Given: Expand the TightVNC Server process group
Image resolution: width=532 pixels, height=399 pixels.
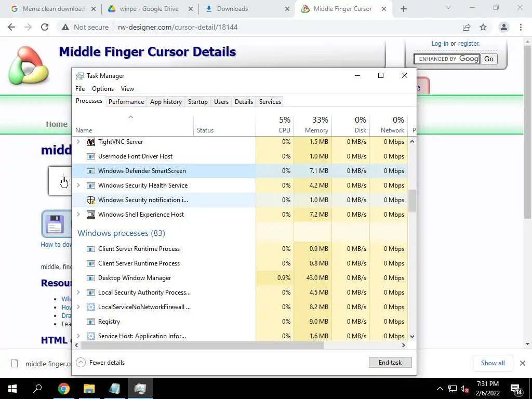Looking at the screenshot, I should (x=78, y=141).
